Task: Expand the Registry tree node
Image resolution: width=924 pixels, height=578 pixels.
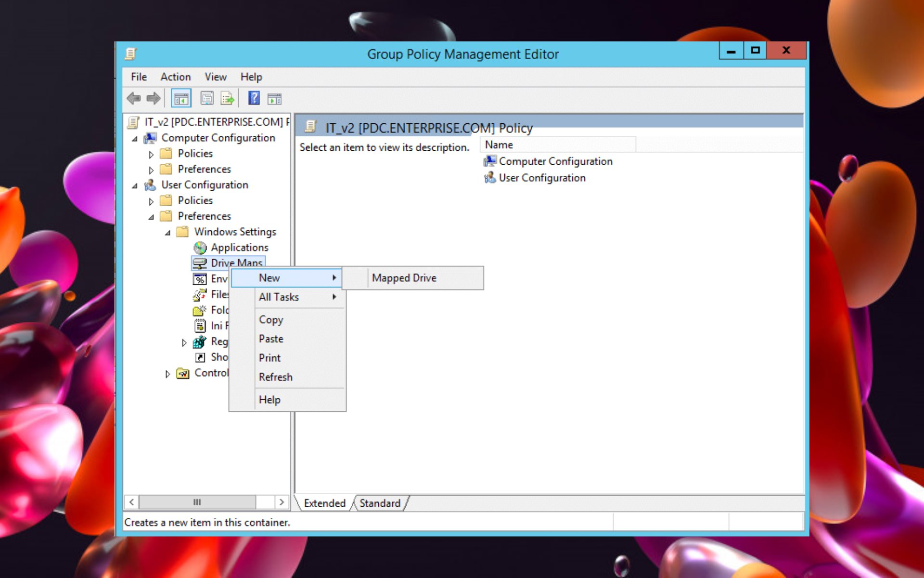Action: click(x=184, y=342)
